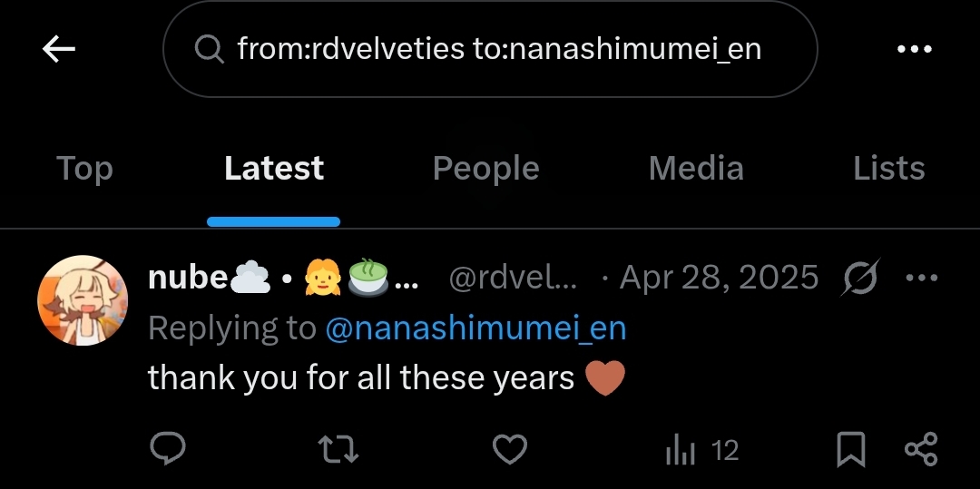Switch to the Top tab
Image resolution: width=980 pixels, height=489 pixels.
click(x=84, y=169)
